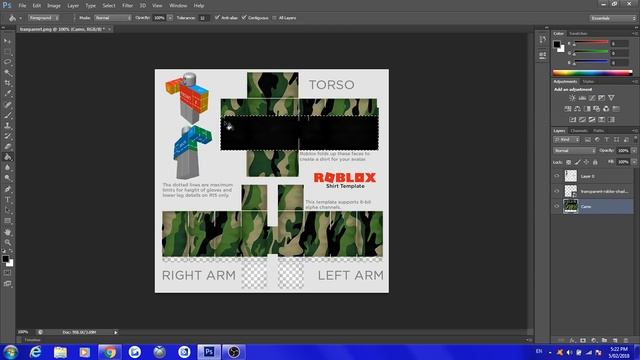Lock image pixels brush icon
Image resolution: width=640 pixels, height=360 pixels.
coord(578,162)
